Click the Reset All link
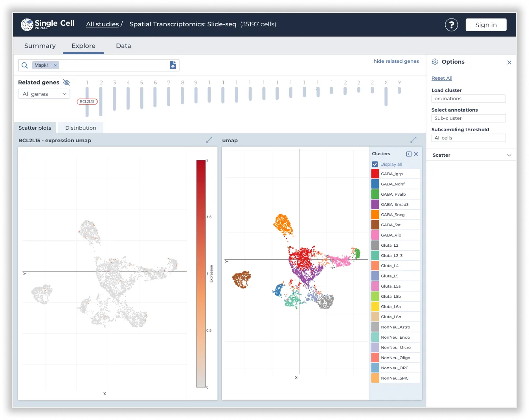This screenshot has height=420, width=529. tap(442, 78)
